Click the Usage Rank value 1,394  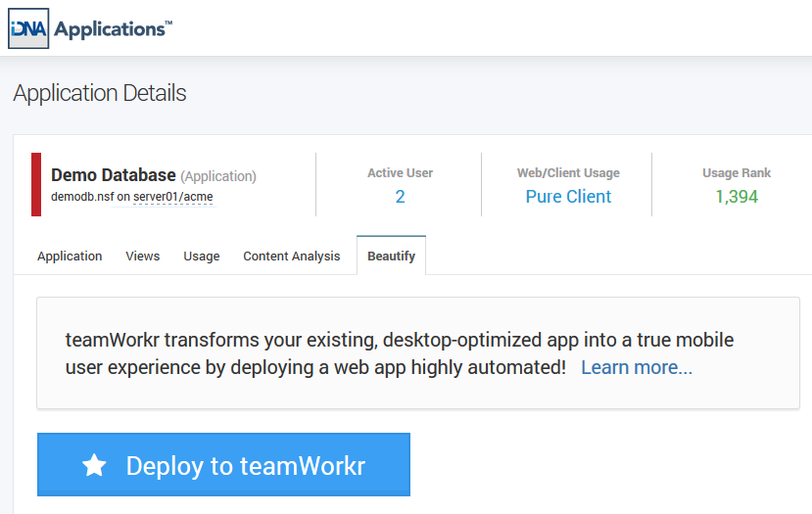737,197
